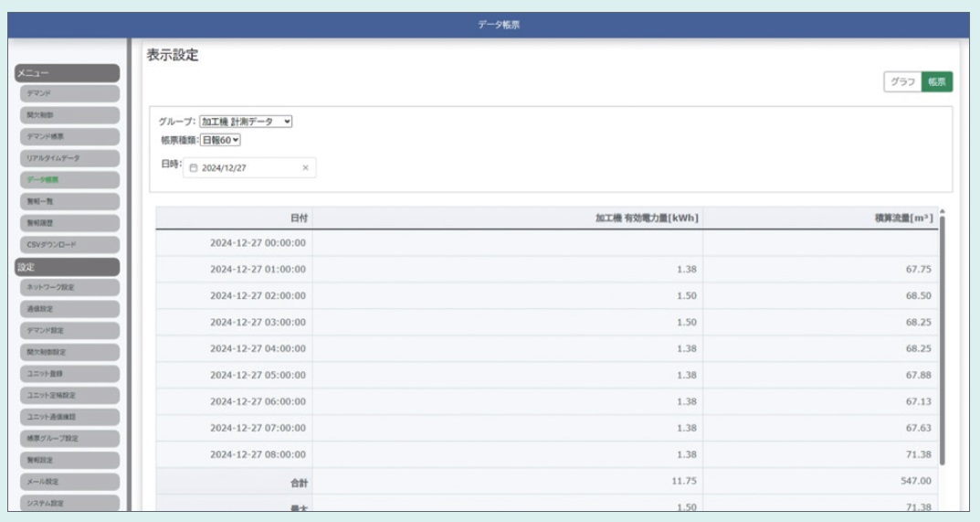Screen dimensions: 980x522
Task: Open 警報一覧 in the sidebar
Action: (69, 201)
